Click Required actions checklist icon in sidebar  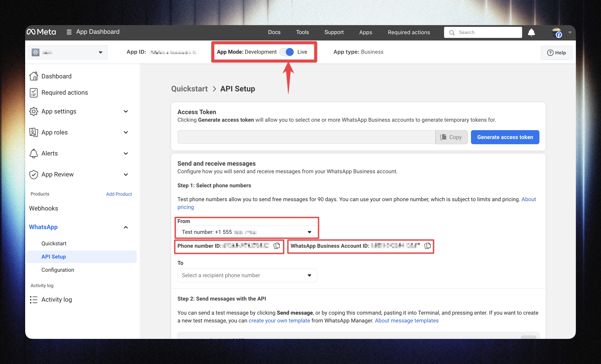34,93
